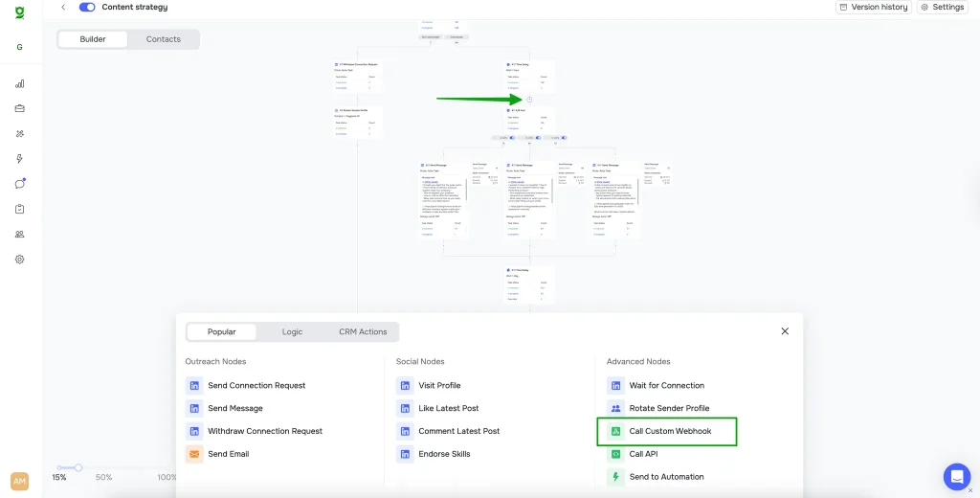This screenshot has width=980, height=498.
Task: Open the support chat bubble
Action: pyautogui.click(x=956, y=476)
